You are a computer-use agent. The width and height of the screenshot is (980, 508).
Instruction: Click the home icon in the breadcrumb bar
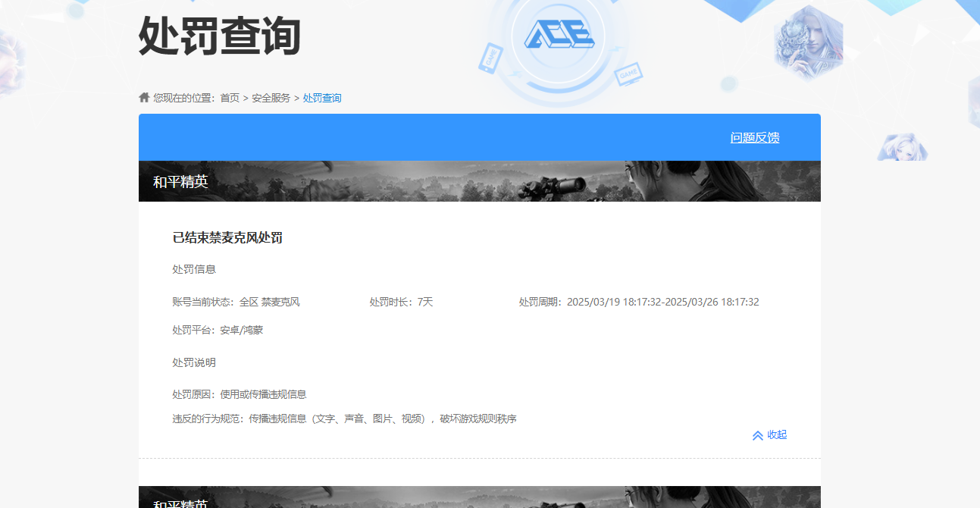coord(143,96)
